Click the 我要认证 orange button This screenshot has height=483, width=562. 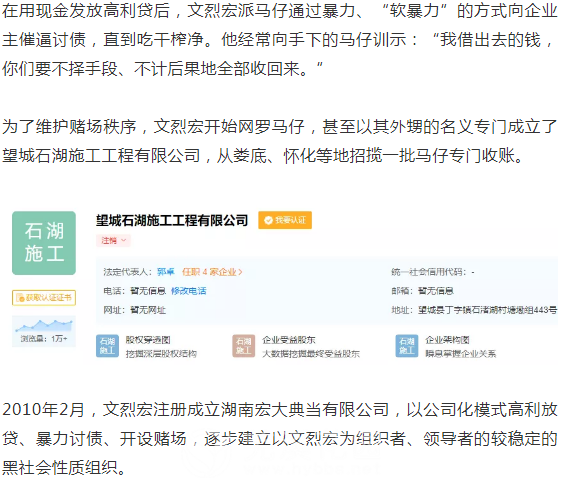coord(285,220)
